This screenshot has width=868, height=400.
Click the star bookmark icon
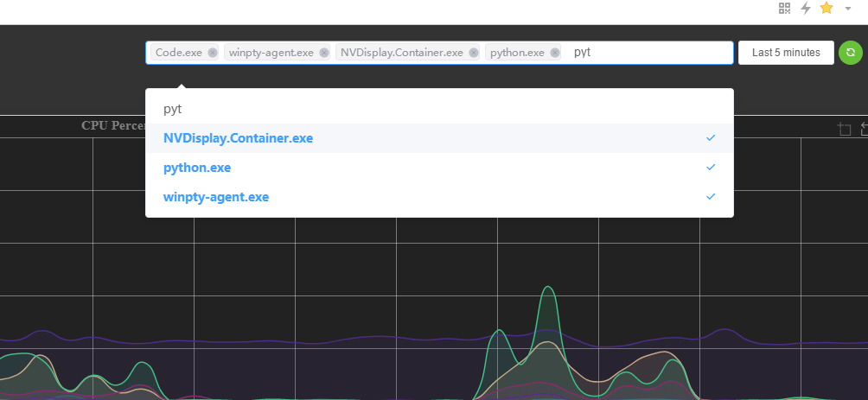(826, 9)
